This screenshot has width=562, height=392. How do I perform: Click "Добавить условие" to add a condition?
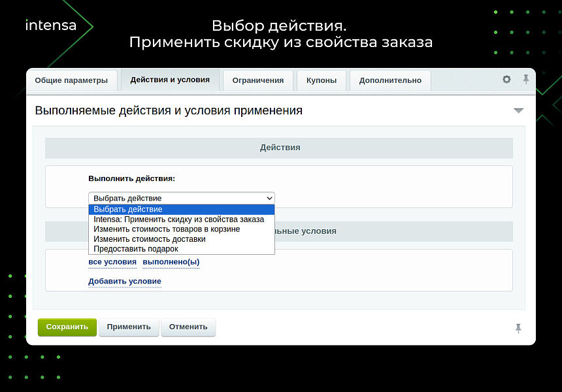tap(124, 281)
